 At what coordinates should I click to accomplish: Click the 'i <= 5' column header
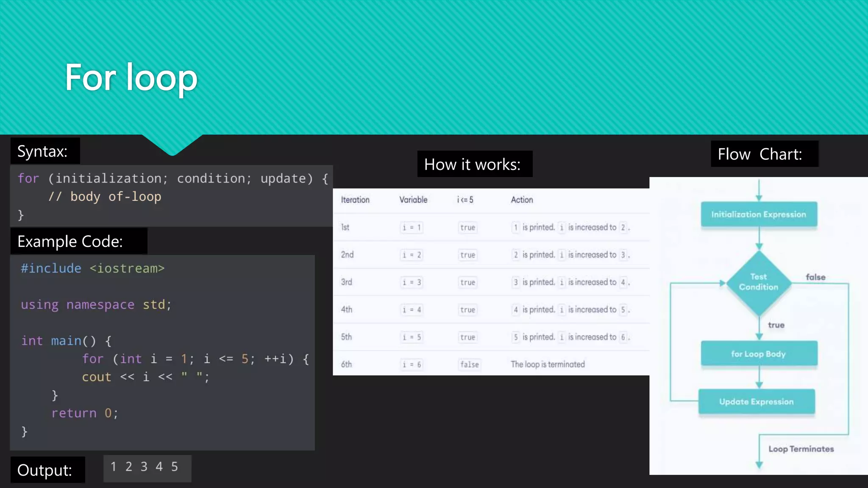(465, 200)
